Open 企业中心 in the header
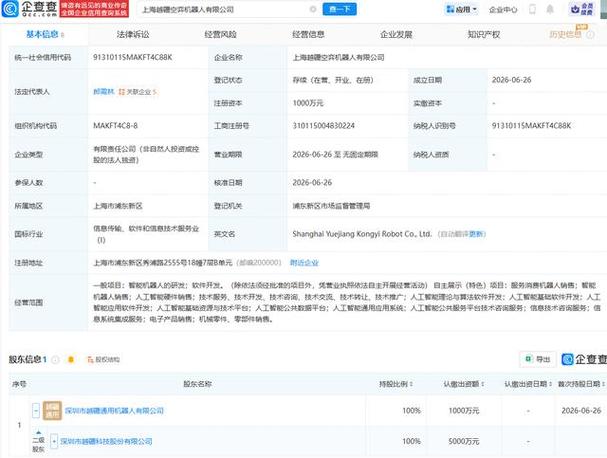The image size is (607, 458). [x=503, y=10]
